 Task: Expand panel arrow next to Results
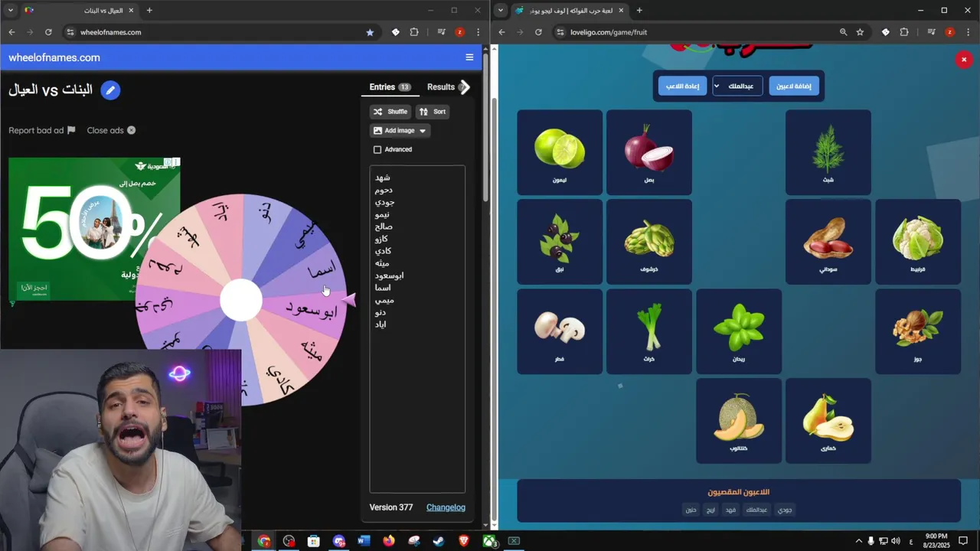464,87
